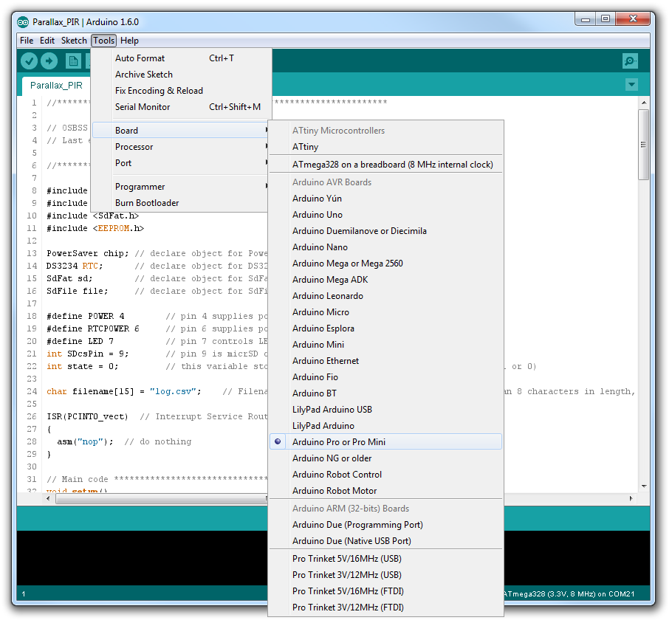Select Pro Trinket 3V/12MHz (FTDI)
672x623 pixels.
point(385,607)
